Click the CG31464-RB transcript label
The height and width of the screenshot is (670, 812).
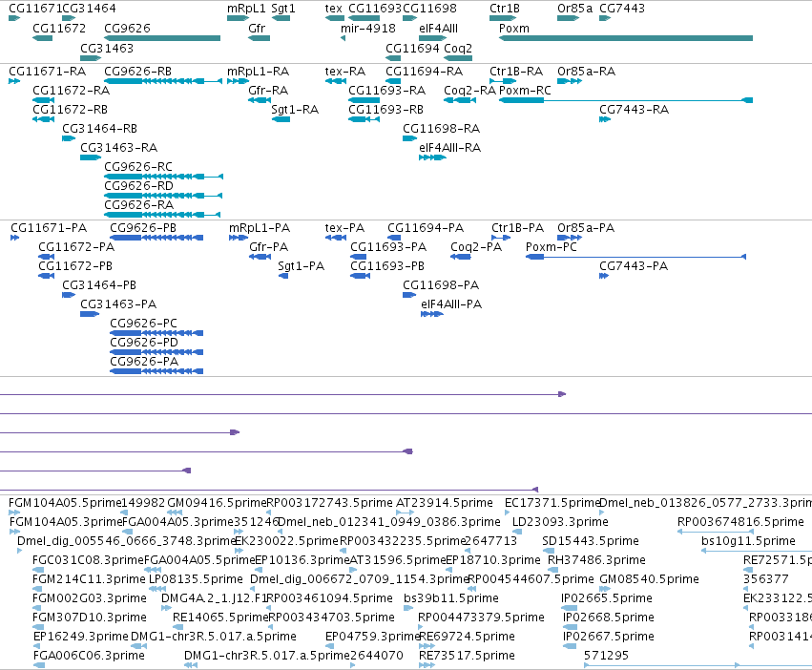point(99,128)
